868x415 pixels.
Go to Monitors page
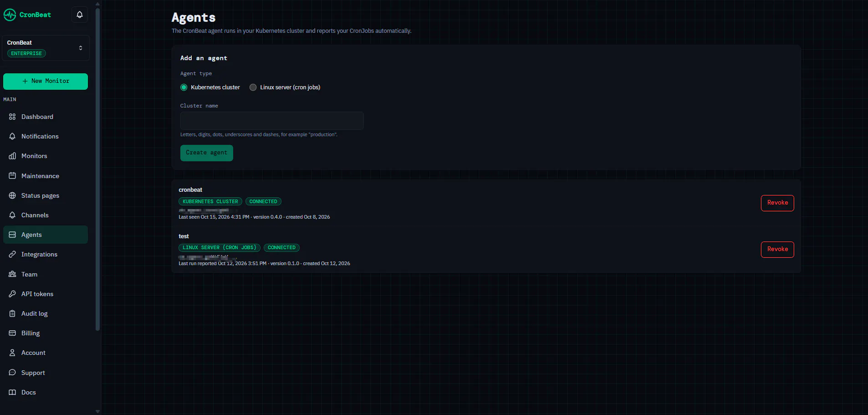pyautogui.click(x=46, y=156)
